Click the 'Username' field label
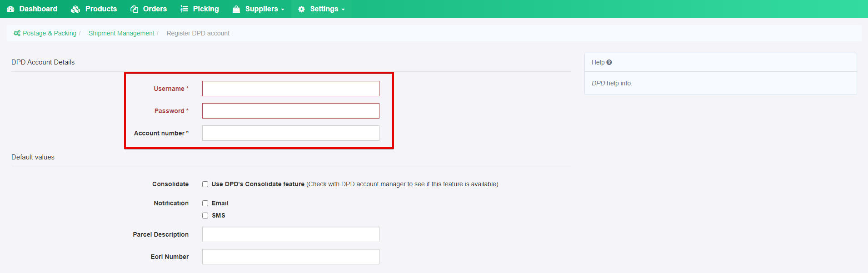The width and height of the screenshot is (868, 273). (x=169, y=89)
